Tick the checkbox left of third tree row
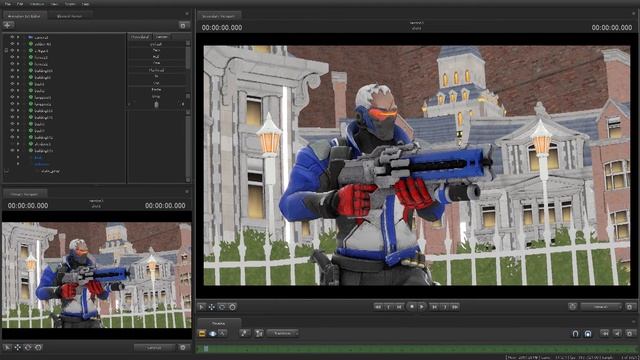This screenshot has height=360, width=640. tap(6, 51)
